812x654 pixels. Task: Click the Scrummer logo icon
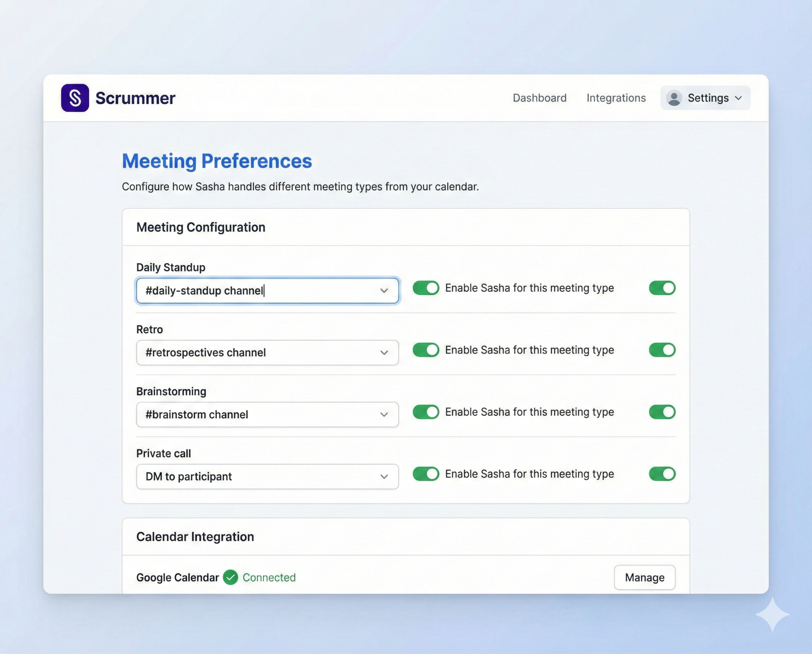pos(75,98)
